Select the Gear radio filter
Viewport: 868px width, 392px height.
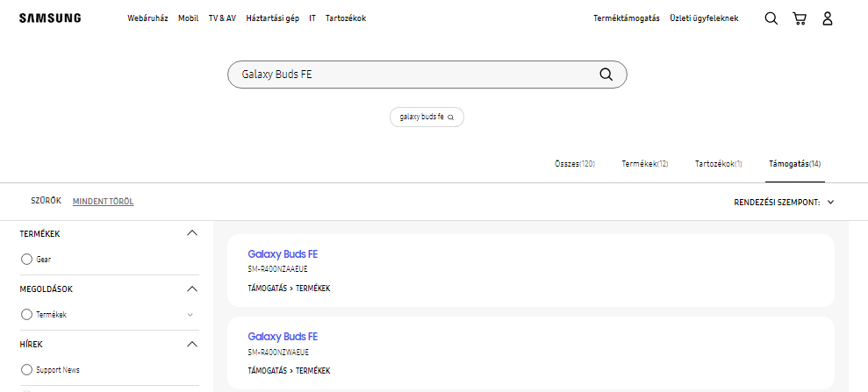(x=26, y=260)
